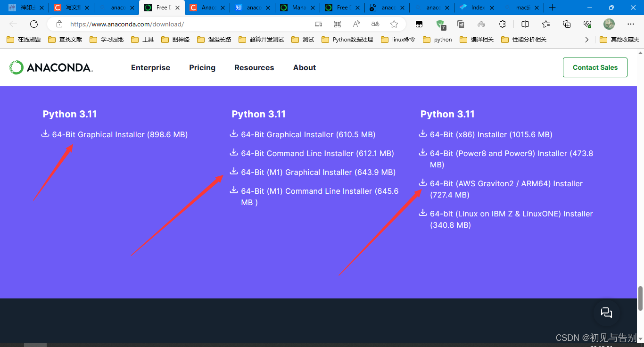
Task: View site information lock icon
Action: click(x=59, y=24)
